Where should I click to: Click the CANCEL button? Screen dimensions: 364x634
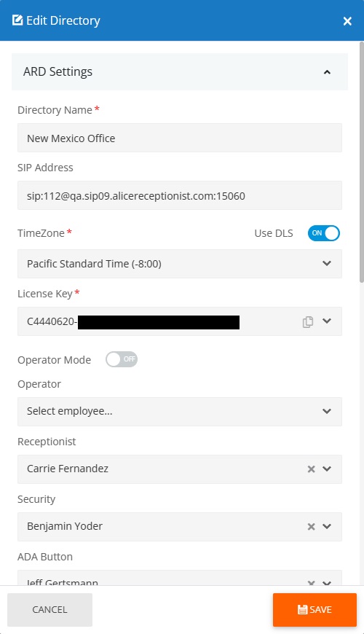[50, 610]
